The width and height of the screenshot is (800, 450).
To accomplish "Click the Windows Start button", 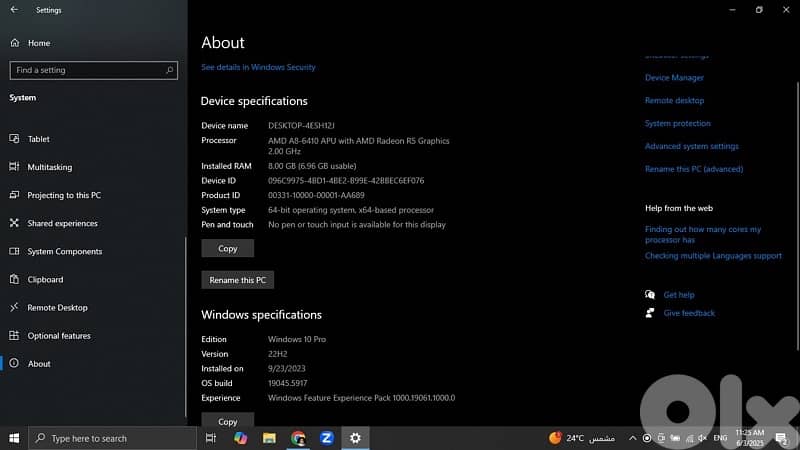I will [14, 438].
